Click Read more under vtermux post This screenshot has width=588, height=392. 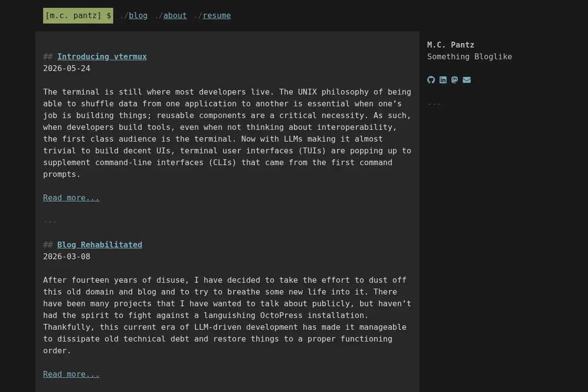pyautogui.click(x=71, y=197)
